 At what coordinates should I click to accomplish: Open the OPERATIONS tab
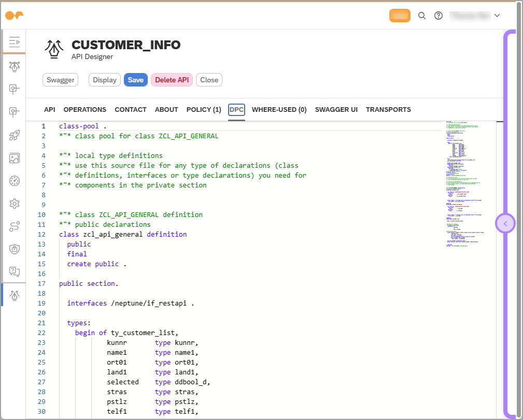[x=84, y=109]
